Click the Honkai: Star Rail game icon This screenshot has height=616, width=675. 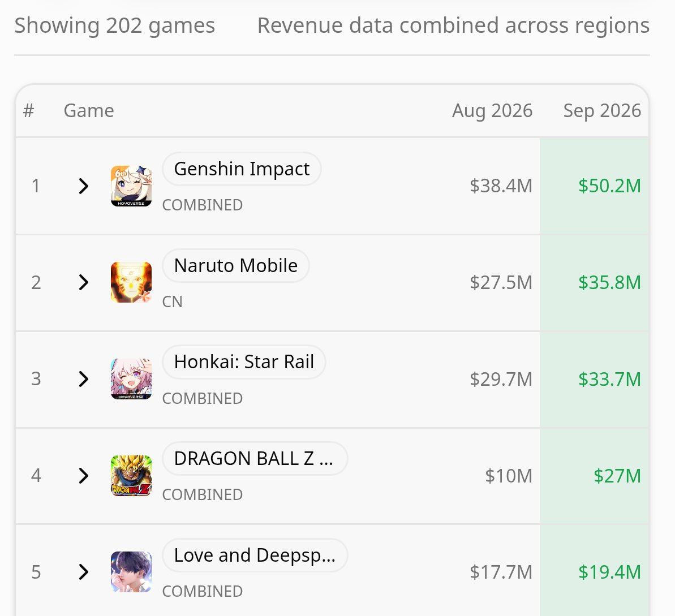tap(131, 379)
